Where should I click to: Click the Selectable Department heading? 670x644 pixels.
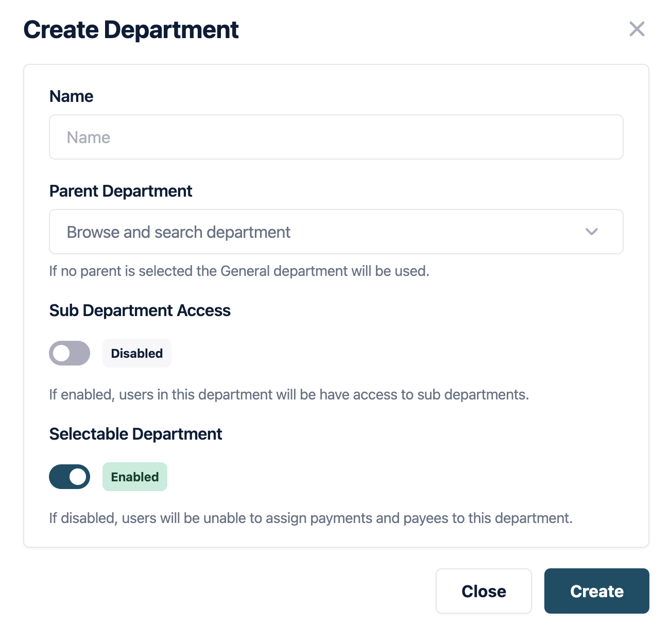[136, 434]
